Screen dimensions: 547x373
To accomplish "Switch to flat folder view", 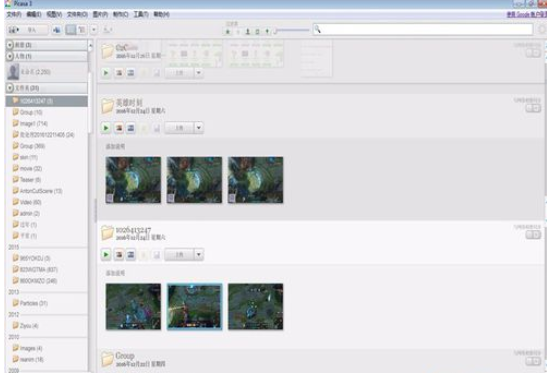I will (x=71, y=30).
